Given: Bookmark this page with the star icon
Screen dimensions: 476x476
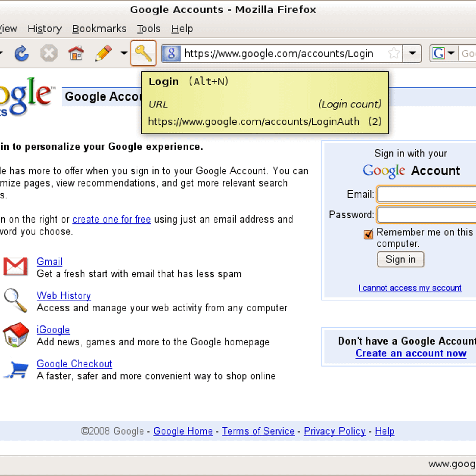Looking at the screenshot, I should tap(394, 54).
